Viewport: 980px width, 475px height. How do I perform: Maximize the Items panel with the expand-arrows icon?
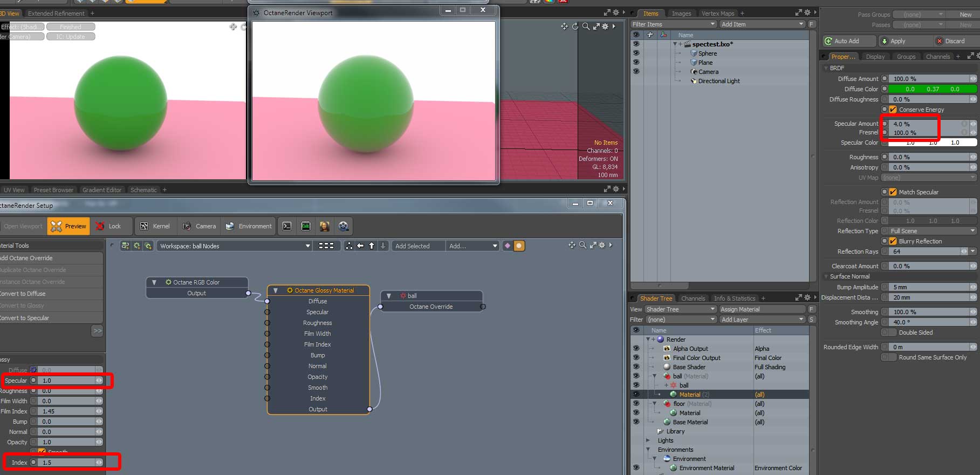pos(799,13)
